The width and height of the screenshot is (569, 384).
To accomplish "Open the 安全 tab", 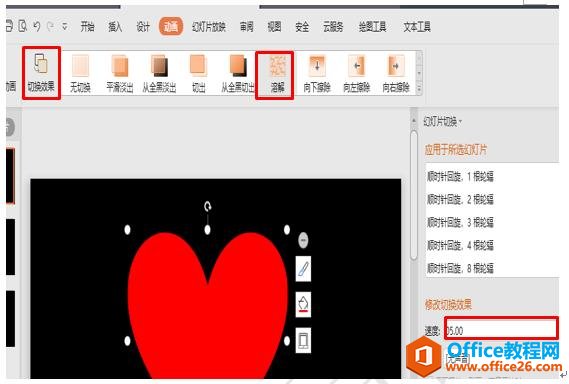I will (x=302, y=26).
